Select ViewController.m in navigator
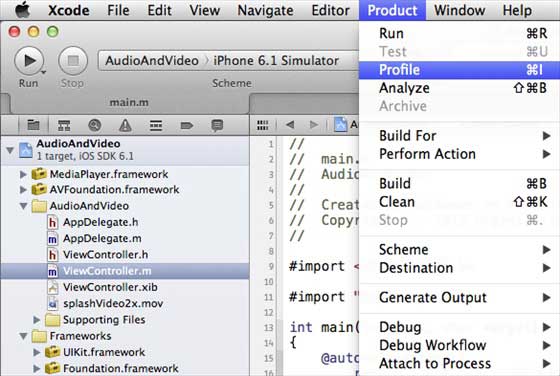 125,271
